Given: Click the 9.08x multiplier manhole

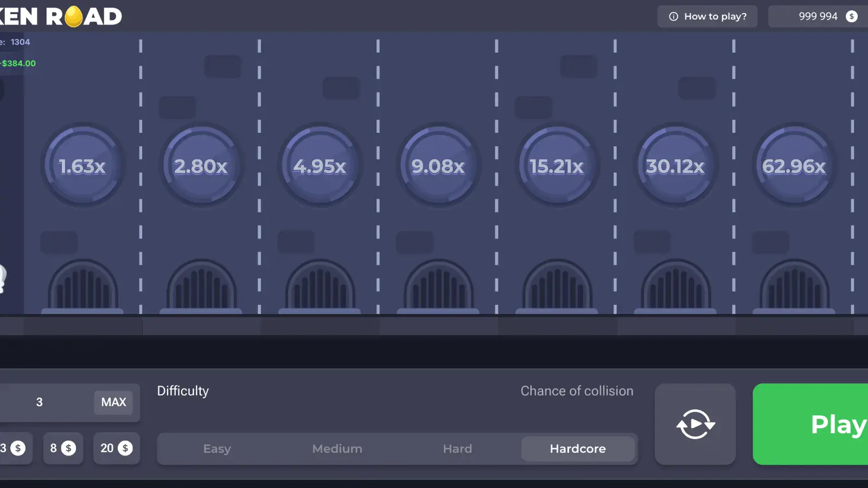Looking at the screenshot, I should pyautogui.click(x=438, y=165).
